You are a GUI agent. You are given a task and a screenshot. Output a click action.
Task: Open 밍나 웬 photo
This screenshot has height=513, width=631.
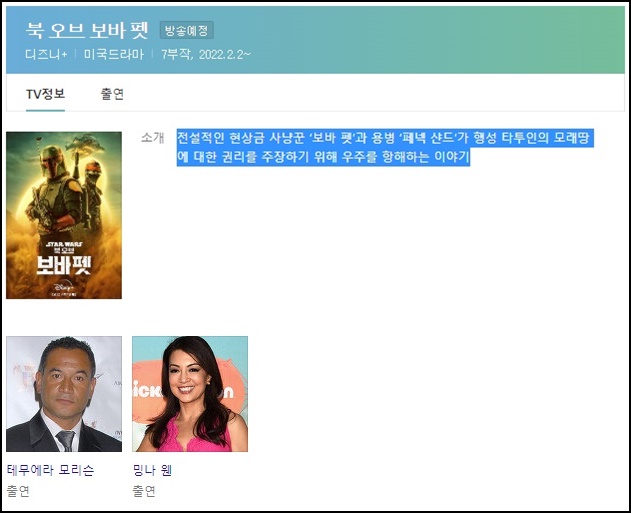pos(190,394)
